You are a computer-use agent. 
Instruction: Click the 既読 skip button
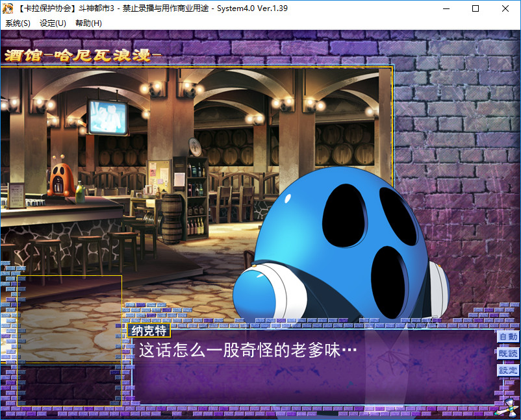pyautogui.click(x=508, y=354)
